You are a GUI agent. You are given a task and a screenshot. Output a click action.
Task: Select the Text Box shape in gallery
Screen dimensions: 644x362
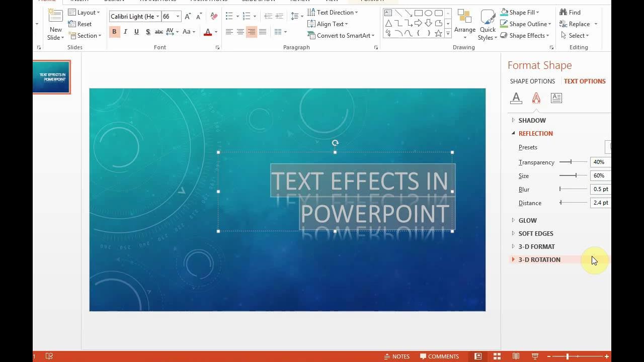(x=388, y=13)
